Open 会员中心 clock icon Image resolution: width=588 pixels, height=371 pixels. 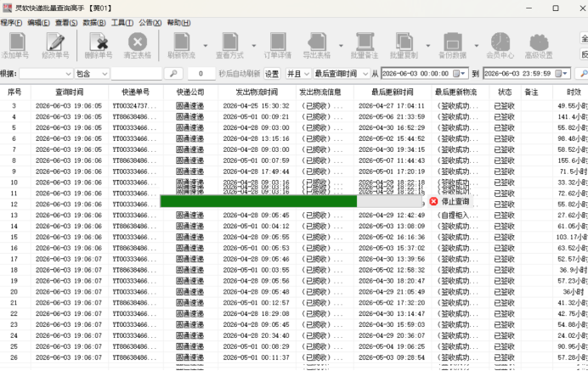click(500, 42)
